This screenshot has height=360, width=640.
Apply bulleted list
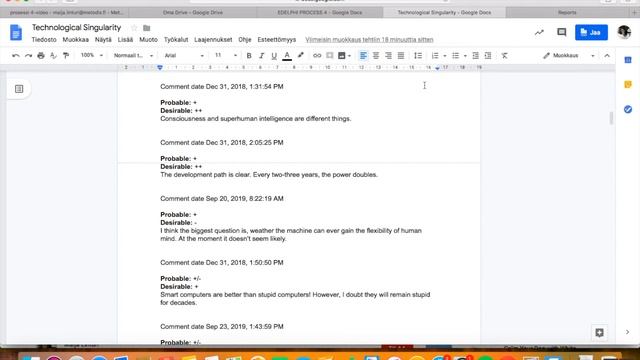(x=456, y=56)
